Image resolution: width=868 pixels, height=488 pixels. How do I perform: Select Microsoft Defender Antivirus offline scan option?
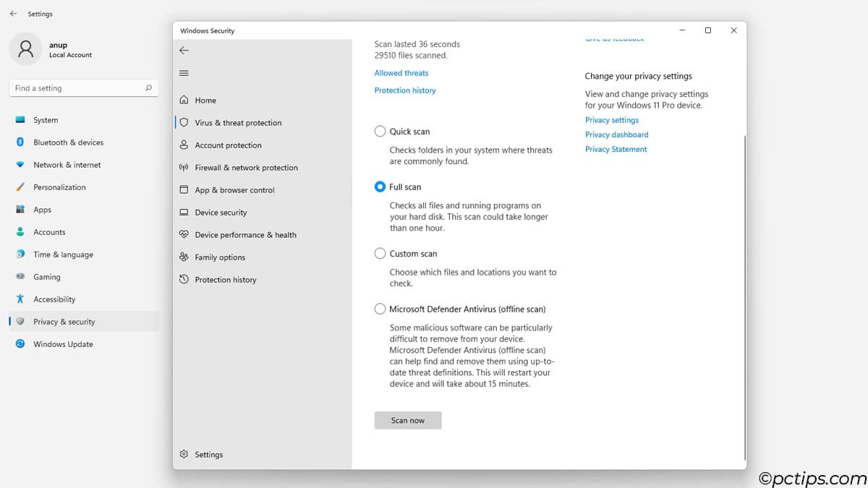(380, 309)
